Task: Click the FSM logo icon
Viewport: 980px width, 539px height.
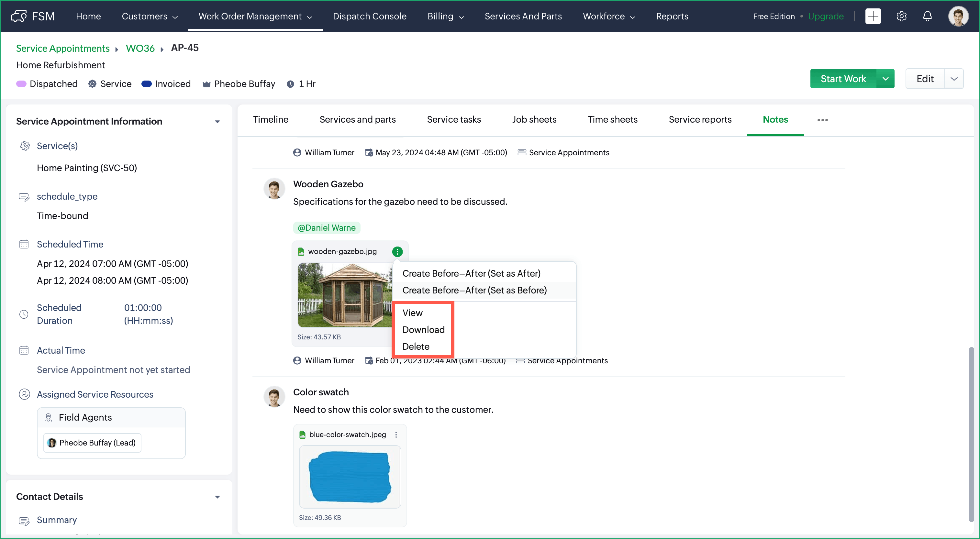Action: pyautogui.click(x=19, y=16)
